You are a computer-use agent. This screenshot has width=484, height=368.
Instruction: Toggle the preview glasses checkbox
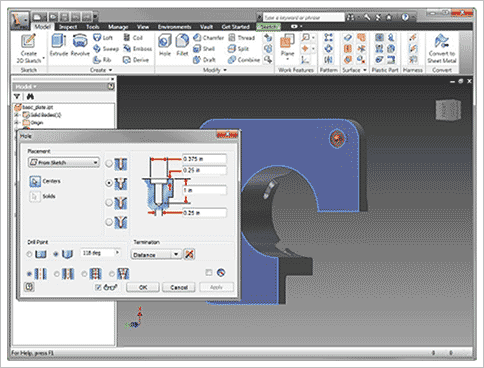point(98,287)
